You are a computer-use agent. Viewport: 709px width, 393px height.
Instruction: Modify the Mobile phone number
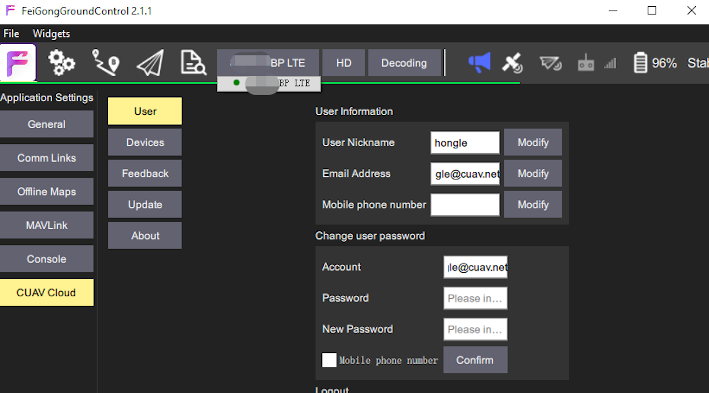point(533,204)
